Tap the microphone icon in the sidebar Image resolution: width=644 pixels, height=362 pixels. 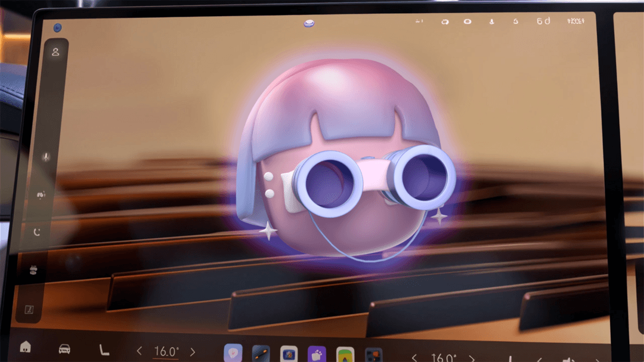click(x=46, y=157)
